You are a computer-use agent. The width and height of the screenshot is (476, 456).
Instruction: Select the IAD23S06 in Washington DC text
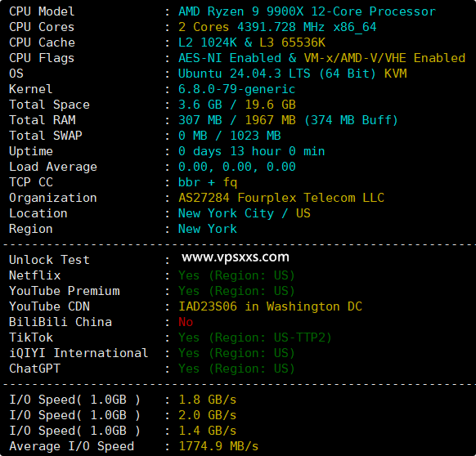tap(270, 306)
